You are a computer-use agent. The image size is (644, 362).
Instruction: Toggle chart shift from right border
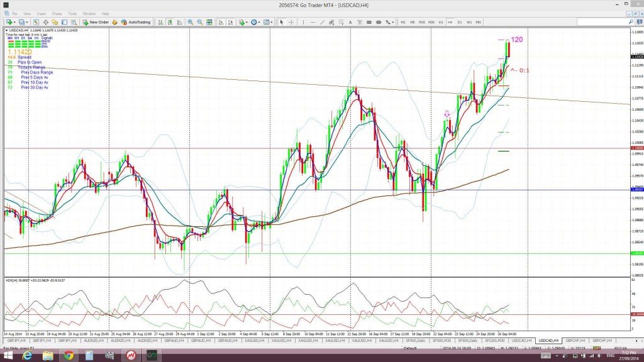pyautogui.click(x=230, y=22)
